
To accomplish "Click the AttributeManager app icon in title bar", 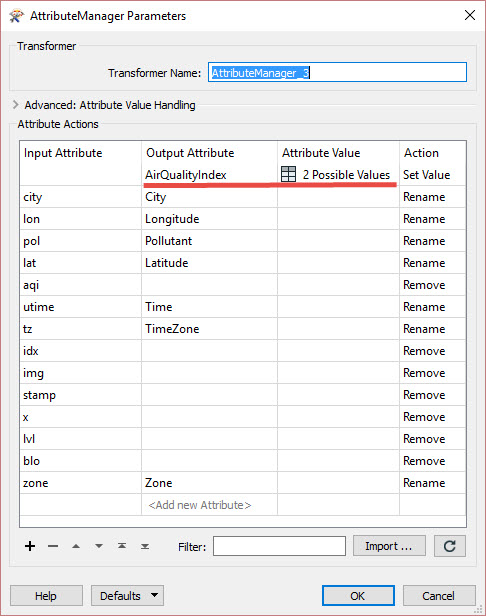I will pos(16,16).
